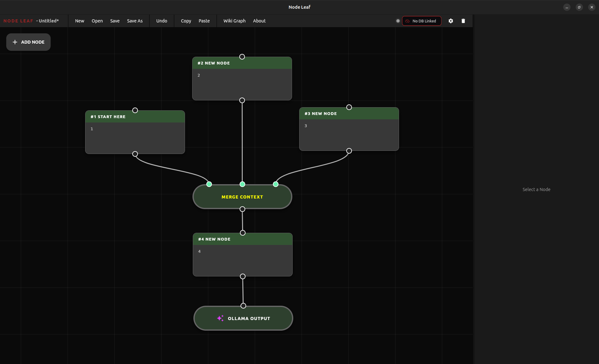Open the settings gear icon
Viewport: 599px width, 364px height.
click(450, 21)
